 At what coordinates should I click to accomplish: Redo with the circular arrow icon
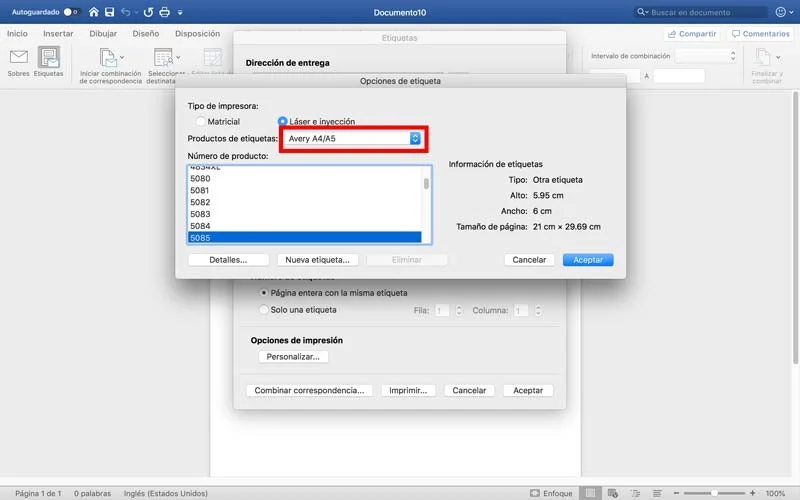(148, 12)
